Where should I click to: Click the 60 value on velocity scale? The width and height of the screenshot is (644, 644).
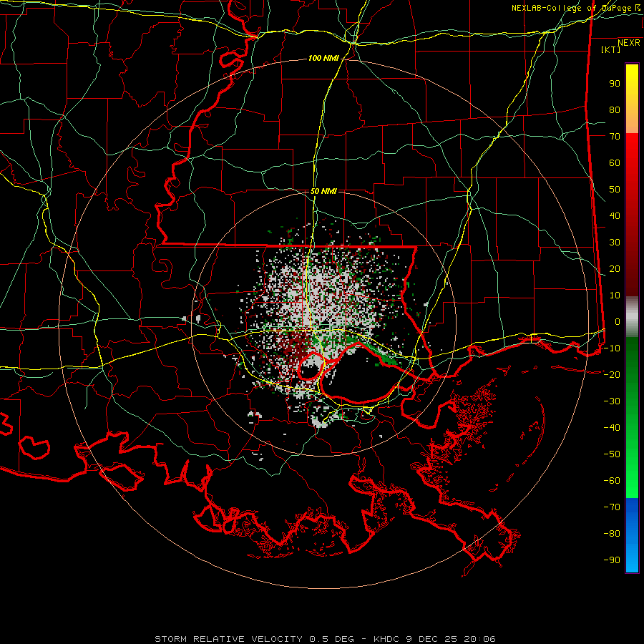(615, 163)
